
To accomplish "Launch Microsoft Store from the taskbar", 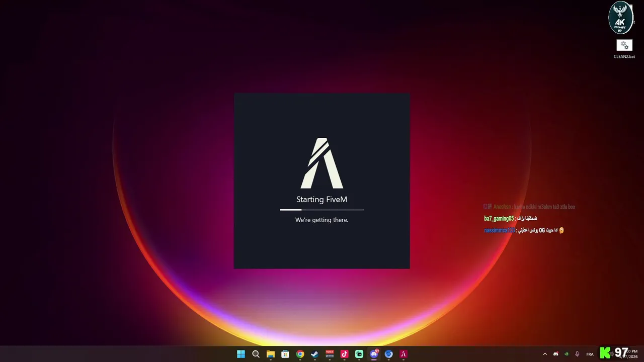I will pos(285,354).
